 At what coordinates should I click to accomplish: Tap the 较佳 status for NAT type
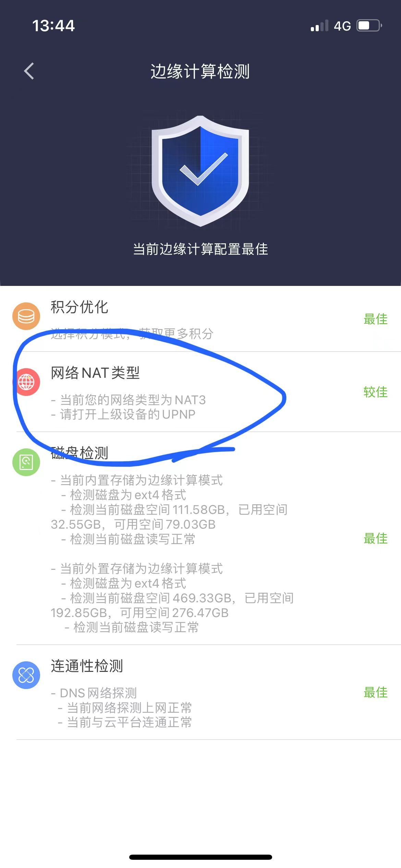(376, 392)
